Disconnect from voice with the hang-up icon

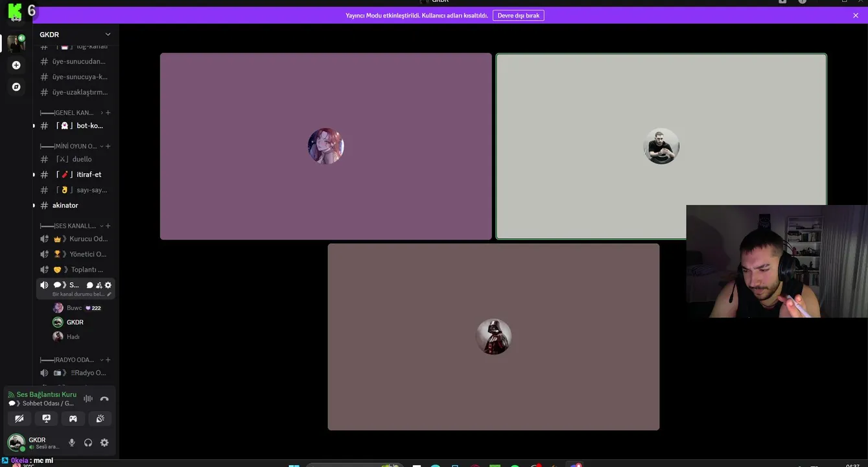click(104, 399)
